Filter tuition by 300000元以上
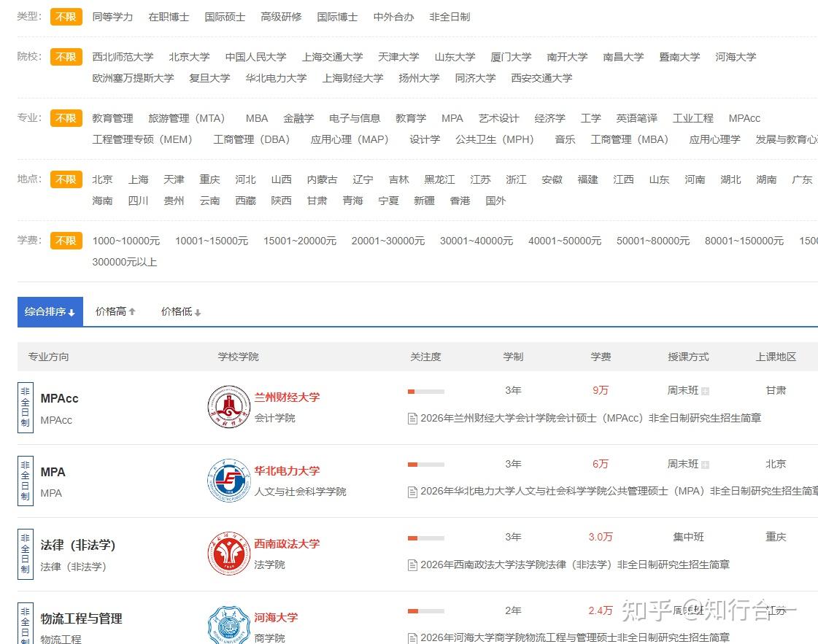Screen dimensions: 818x644 tap(125, 263)
